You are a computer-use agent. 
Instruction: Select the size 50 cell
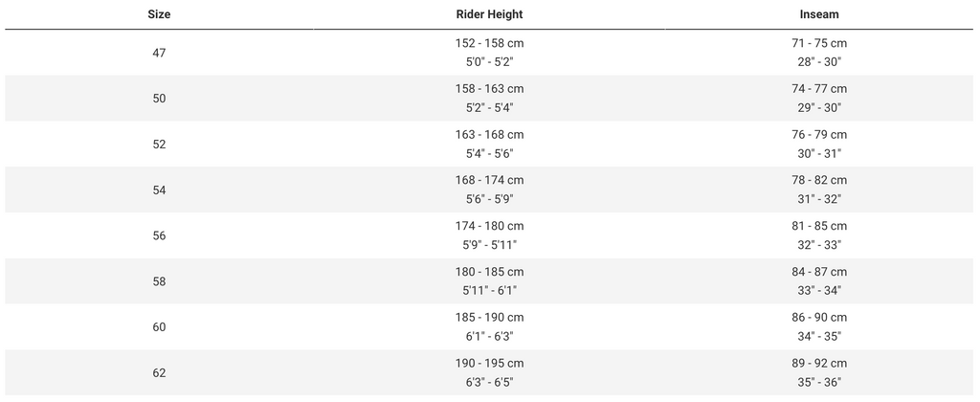point(159,98)
